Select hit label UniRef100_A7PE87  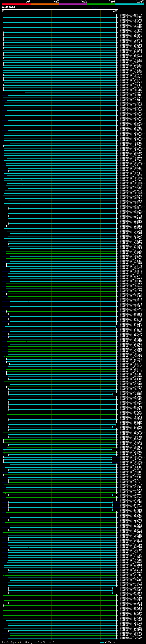point(131,30)
